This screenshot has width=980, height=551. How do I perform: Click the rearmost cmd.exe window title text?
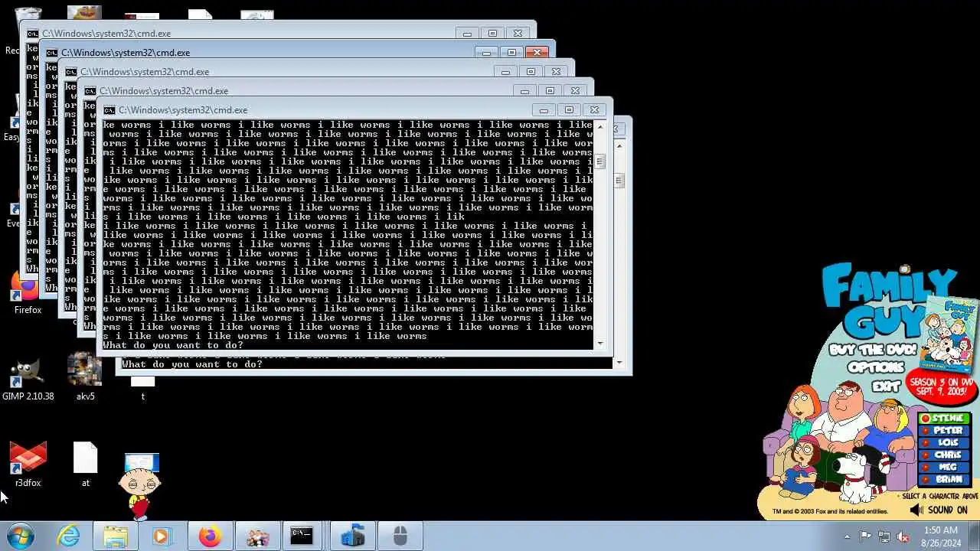(x=106, y=34)
